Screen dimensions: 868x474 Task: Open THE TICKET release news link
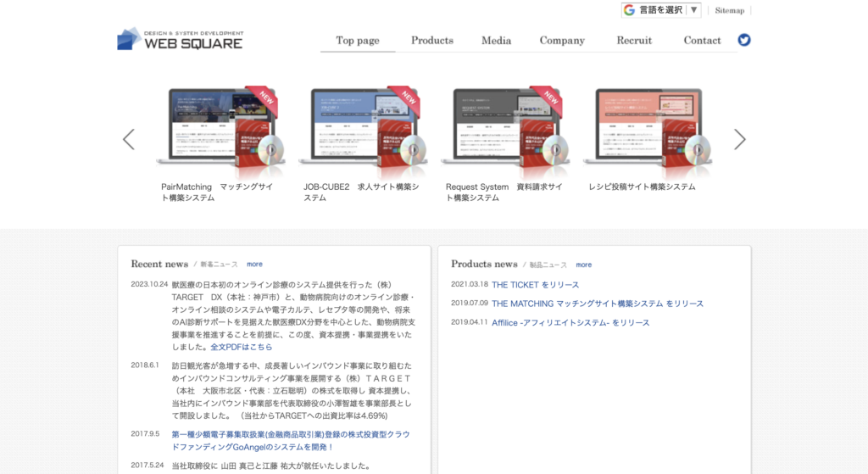point(535,285)
